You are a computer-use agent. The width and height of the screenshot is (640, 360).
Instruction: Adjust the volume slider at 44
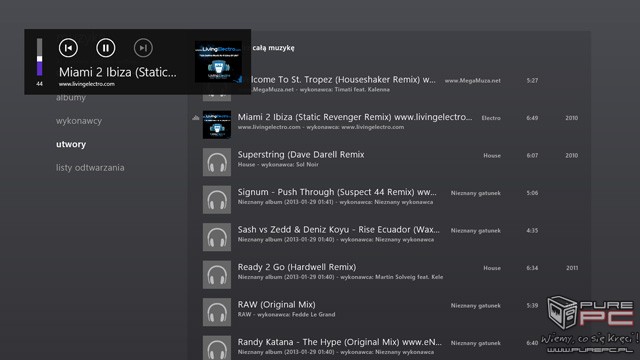(40, 58)
